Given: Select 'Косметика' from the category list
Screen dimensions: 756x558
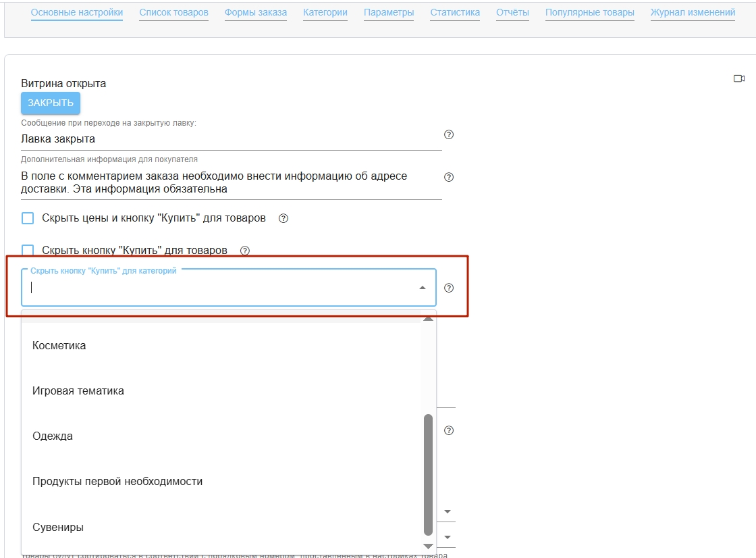Looking at the screenshot, I should pyautogui.click(x=59, y=345).
